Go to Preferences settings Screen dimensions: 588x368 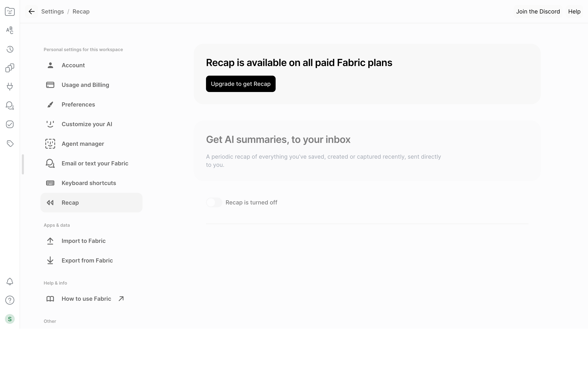pos(91,104)
